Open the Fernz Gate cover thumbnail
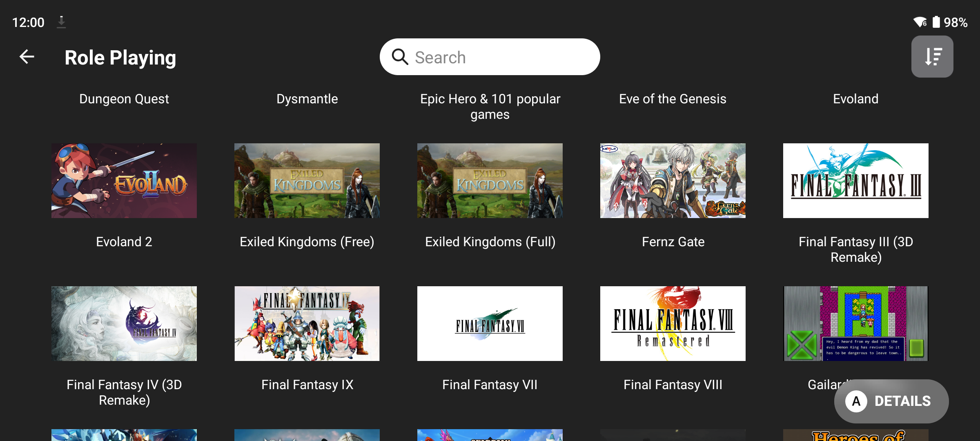 pos(673,180)
